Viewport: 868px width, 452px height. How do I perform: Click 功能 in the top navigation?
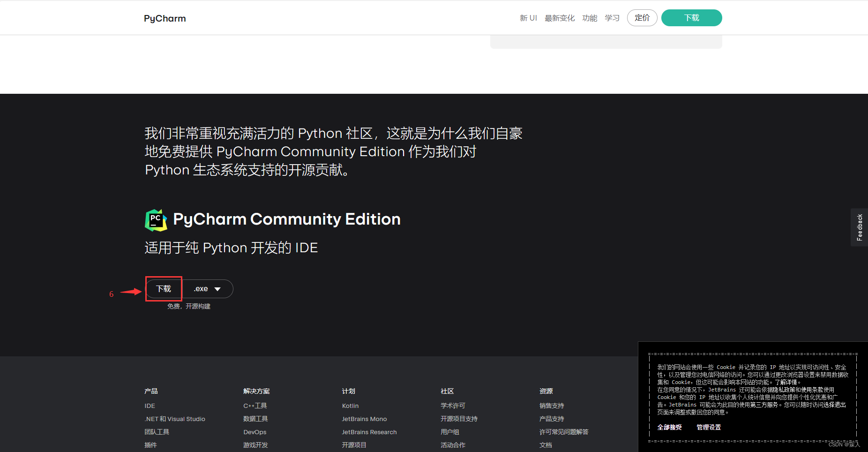(589, 18)
